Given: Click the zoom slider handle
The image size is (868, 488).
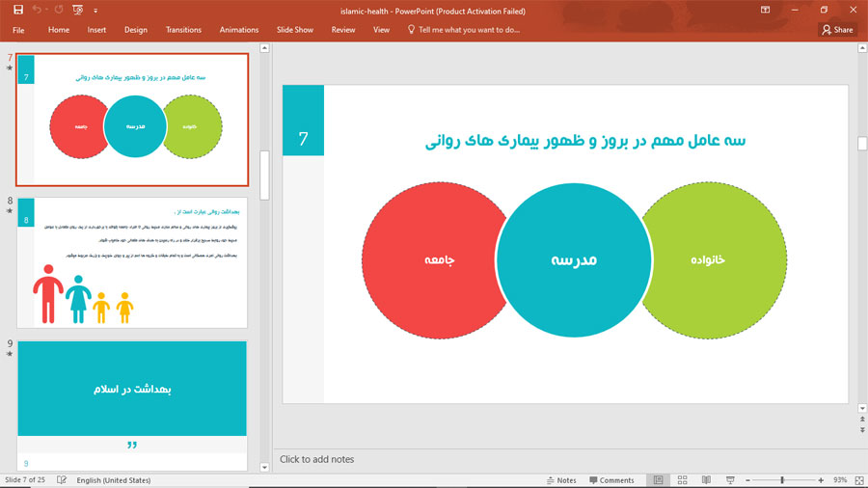Looking at the screenshot, I should click(x=782, y=480).
